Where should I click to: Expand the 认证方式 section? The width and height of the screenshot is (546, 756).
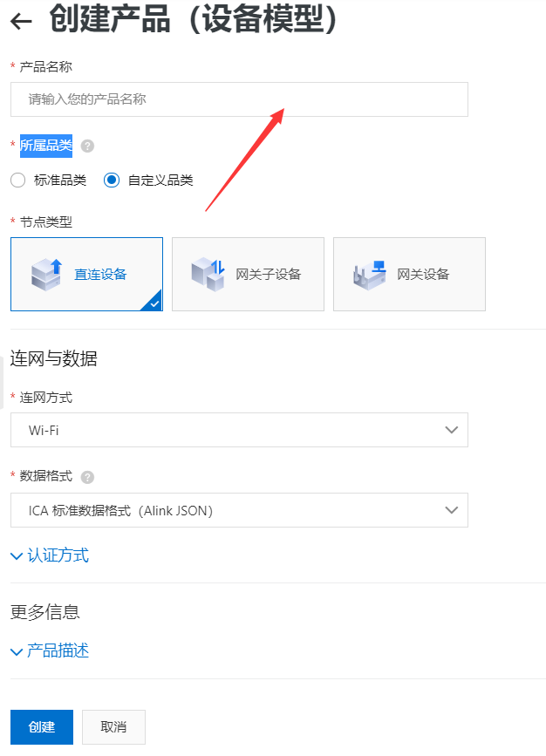point(50,555)
